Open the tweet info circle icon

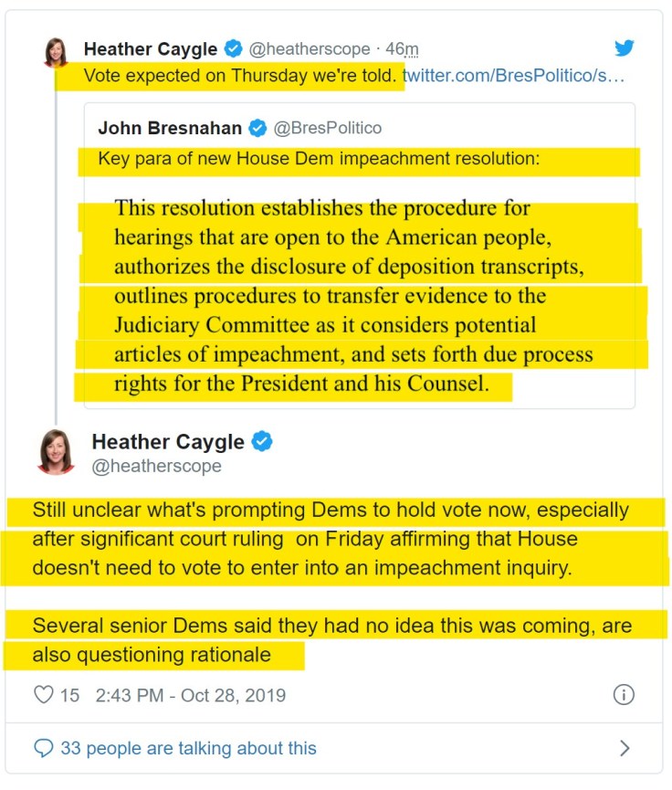[x=624, y=695]
